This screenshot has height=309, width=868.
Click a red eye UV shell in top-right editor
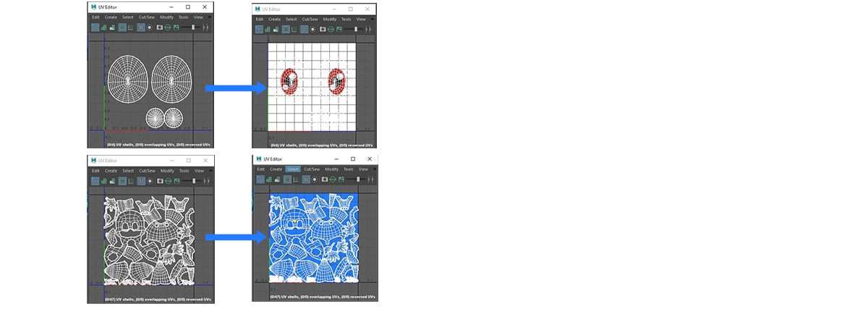pos(288,81)
